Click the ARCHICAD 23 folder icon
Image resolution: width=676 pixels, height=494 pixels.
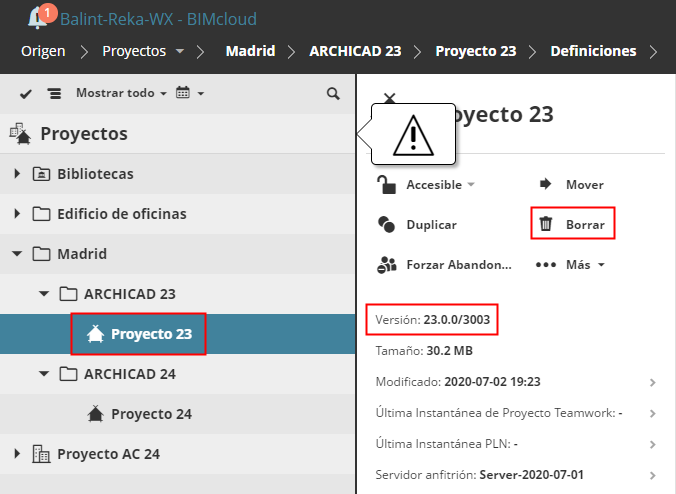point(68,294)
